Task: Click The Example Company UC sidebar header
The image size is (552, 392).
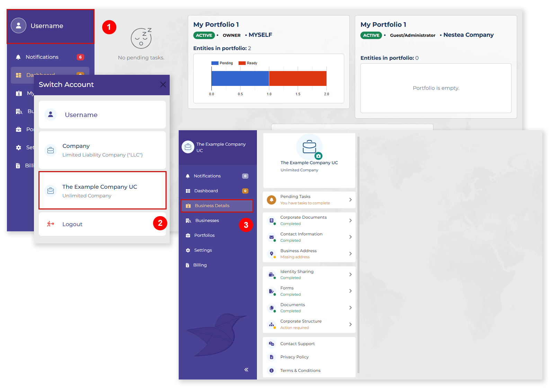Action: pos(218,147)
